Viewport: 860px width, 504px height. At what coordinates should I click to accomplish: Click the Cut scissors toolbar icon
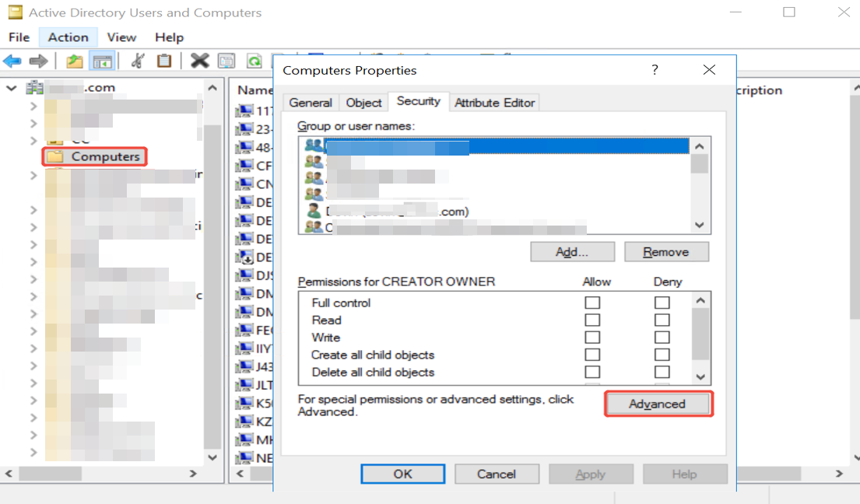pos(137,60)
